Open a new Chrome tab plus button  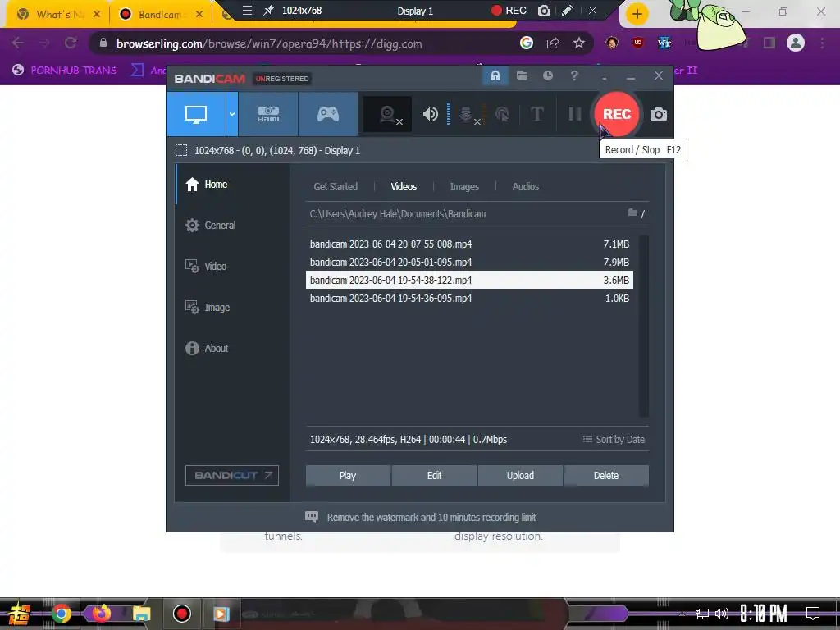pyautogui.click(x=637, y=14)
